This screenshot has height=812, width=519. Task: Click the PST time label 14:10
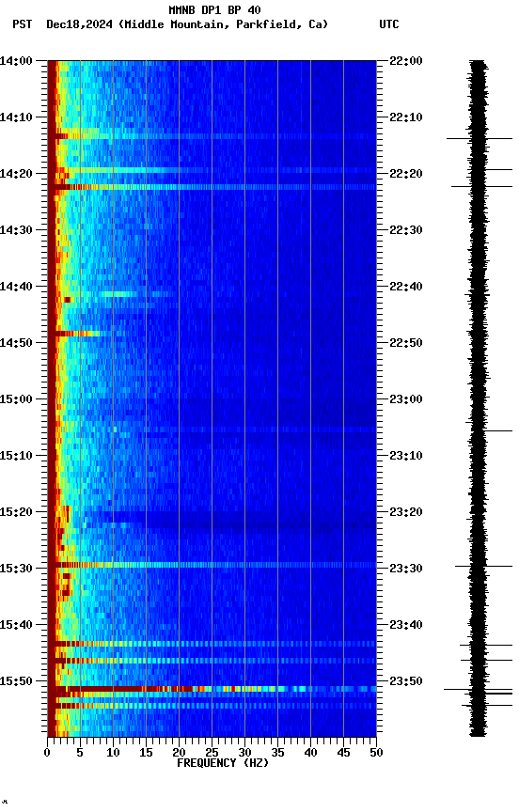(x=16, y=117)
